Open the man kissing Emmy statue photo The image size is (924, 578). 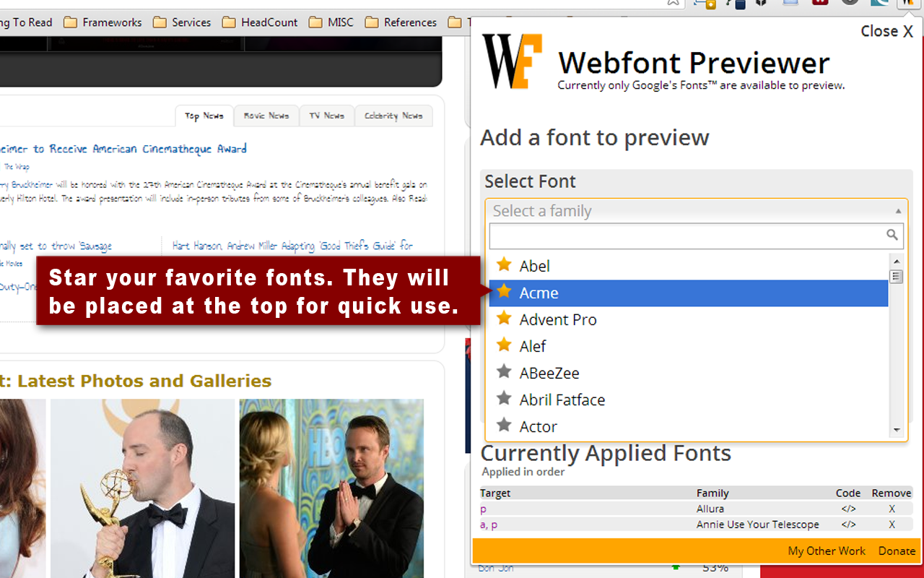point(142,488)
